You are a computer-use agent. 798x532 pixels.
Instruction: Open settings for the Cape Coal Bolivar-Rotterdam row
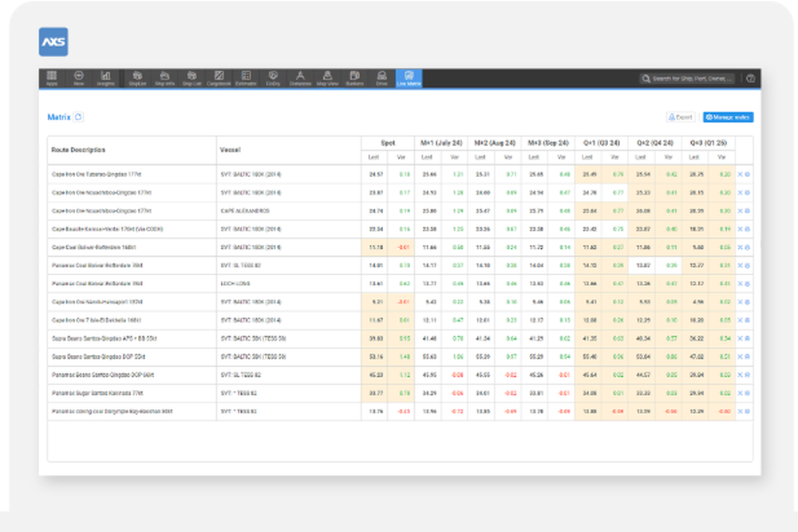pos(748,248)
